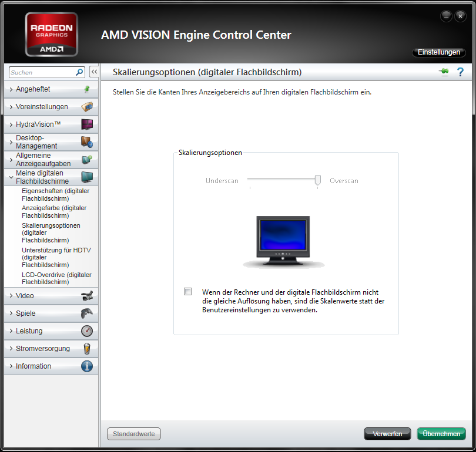Expand the Spiele section
Image resolution: width=476 pixels, height=452 pixels.
click(51, 313)
